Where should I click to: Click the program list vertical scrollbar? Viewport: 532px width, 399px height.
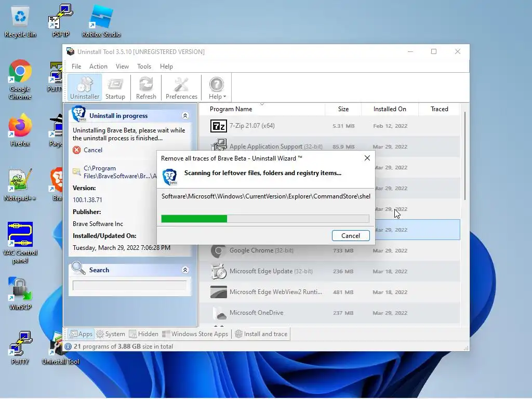coord(465,155)
